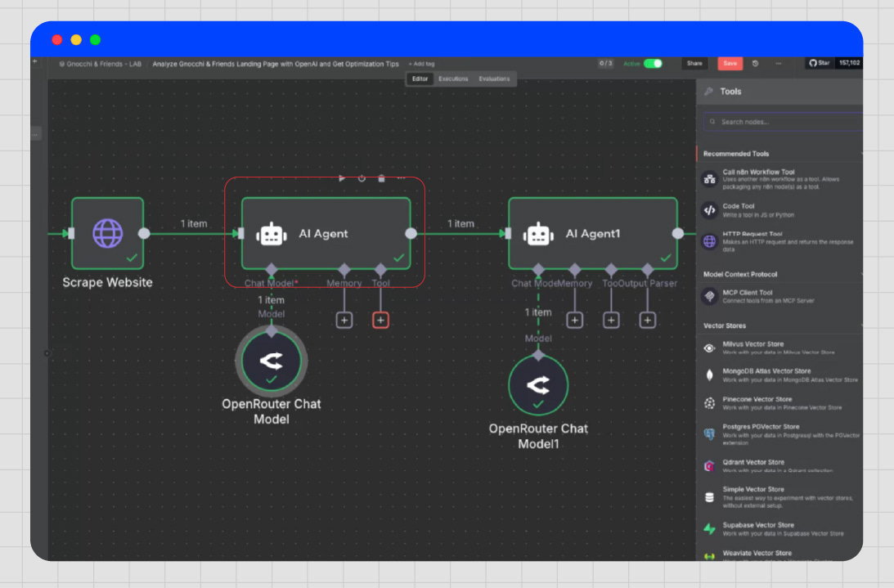Open the OpenRouter Chat Model node

[x=272, y=361]
